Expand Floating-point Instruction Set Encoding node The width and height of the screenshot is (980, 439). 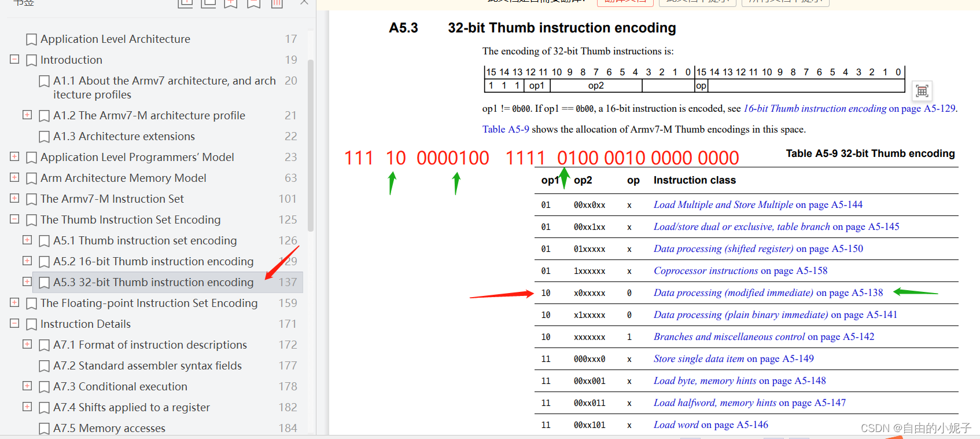[x=14, y=302]
